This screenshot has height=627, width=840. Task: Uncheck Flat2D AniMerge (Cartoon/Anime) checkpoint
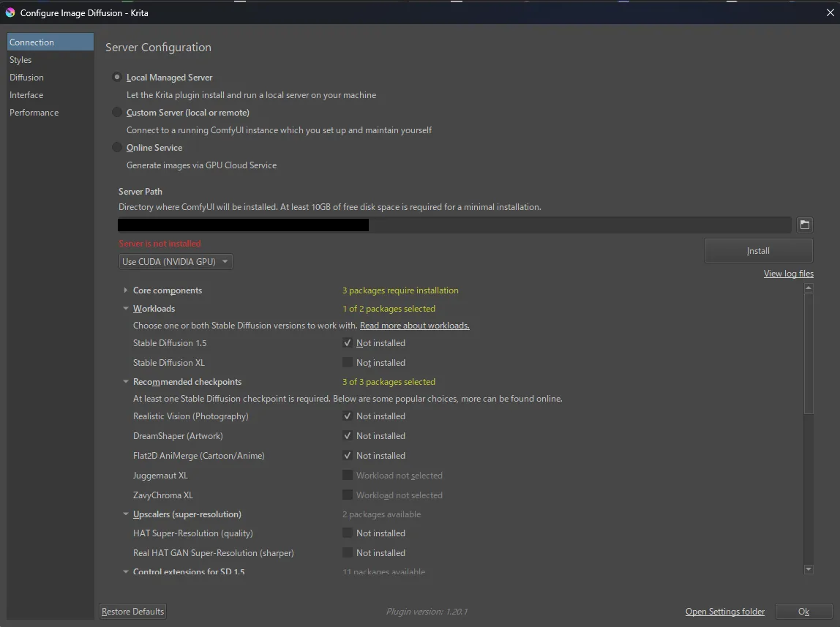coord(347,456)
